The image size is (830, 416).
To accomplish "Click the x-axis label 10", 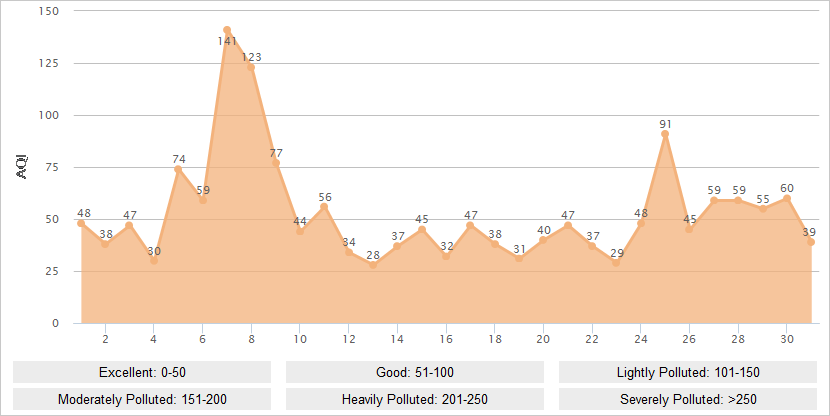I will tap(300, 339).
